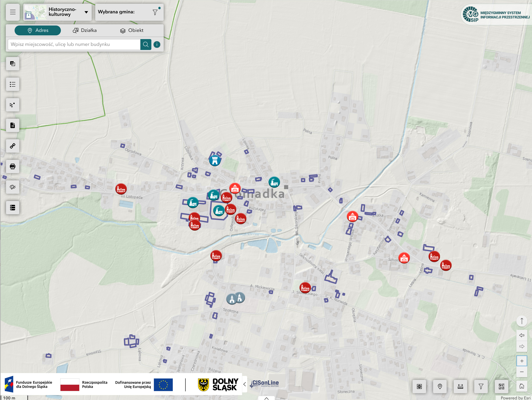Open the hamburger main menu
This screenshot has width=532, height=400.
point(13,12)
